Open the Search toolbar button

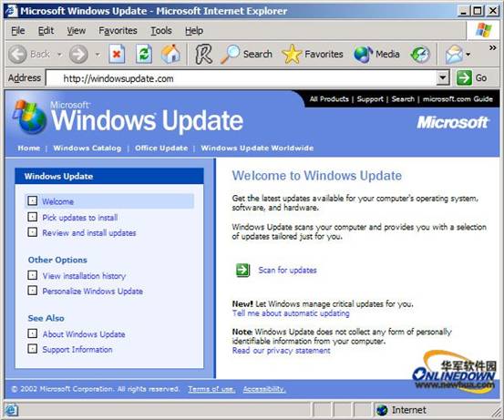point(247,54)
